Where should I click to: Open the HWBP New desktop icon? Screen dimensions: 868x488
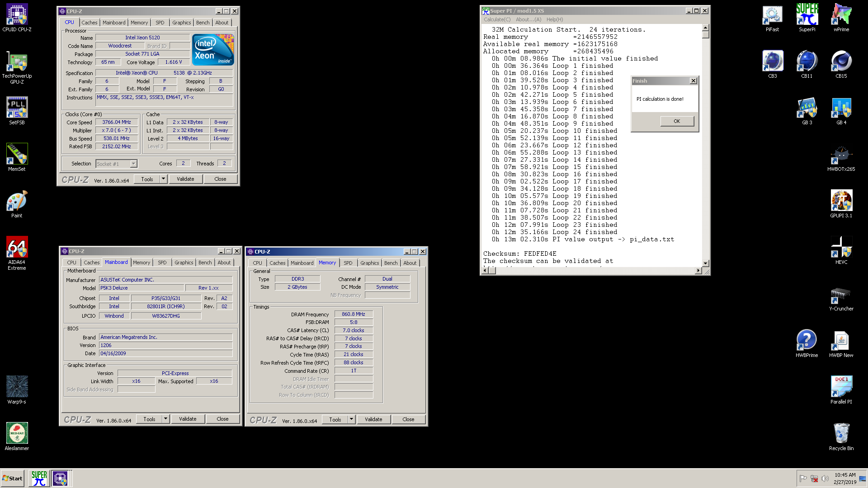(x=841, y=344)
